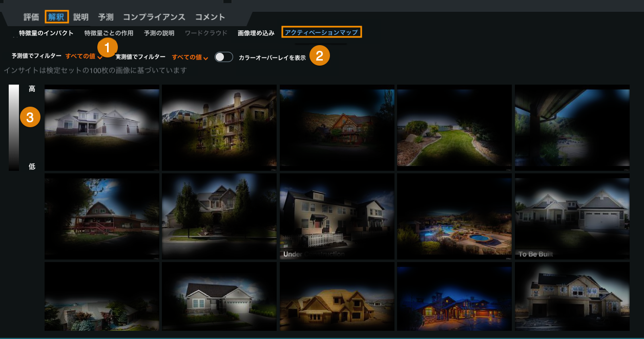Open the golden-lit wooden house thumbnail
The height and width of the screenshot is (339, 644).
[x=337, y=296]
